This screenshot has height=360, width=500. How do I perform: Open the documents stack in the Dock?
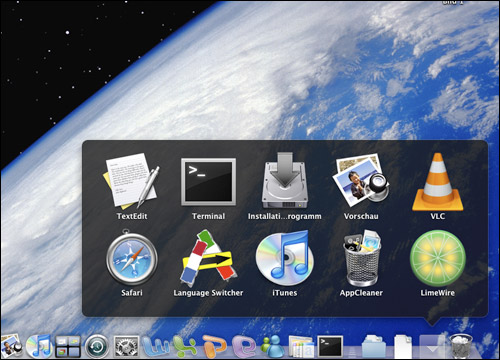point(403,347)
